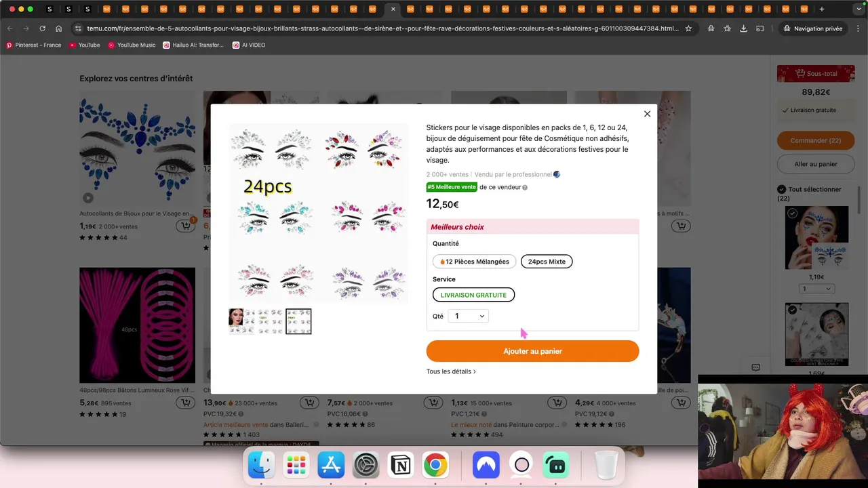Click 'Explorez vos centres d'intérêt' heading

(136, 79)
